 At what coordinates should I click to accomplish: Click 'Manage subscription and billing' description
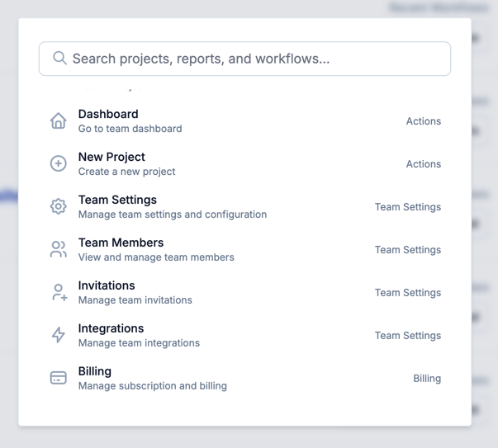pyautogui.click(x=152, y=386)
